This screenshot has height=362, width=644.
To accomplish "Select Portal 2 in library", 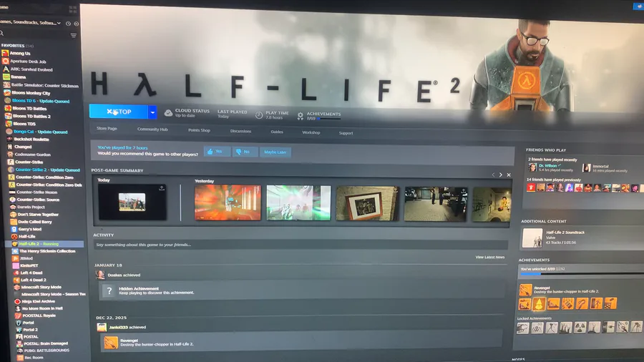I will (30, 330).
